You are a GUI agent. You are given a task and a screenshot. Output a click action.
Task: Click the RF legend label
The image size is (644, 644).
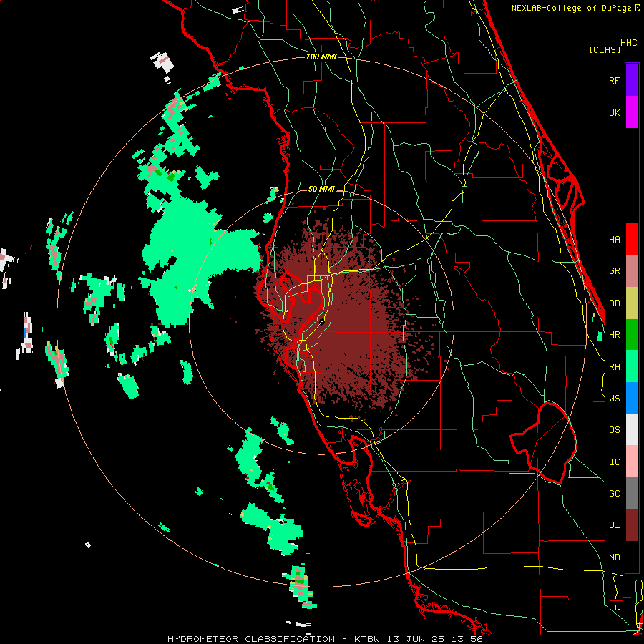[x=615, y=80]
